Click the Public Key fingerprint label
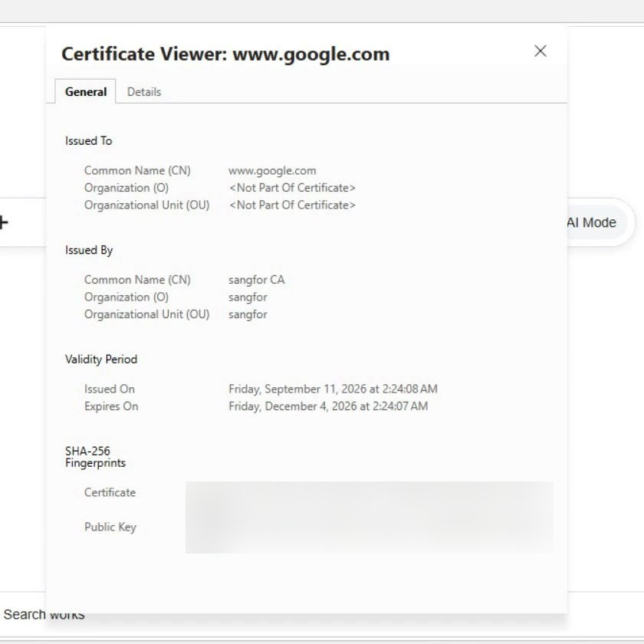Viewport: 644px width, 644px height. pyautogui.click(x=110, y=527)
